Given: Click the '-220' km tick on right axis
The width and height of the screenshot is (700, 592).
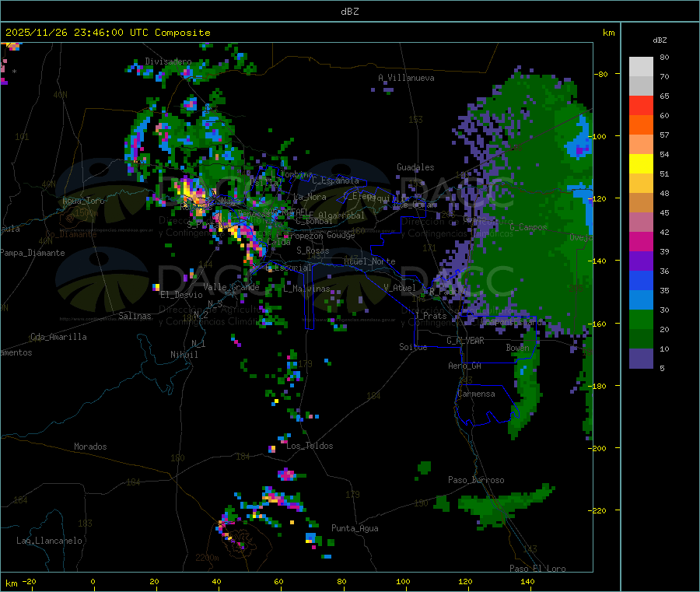Looking at the screenshot, I should (598, 511).
